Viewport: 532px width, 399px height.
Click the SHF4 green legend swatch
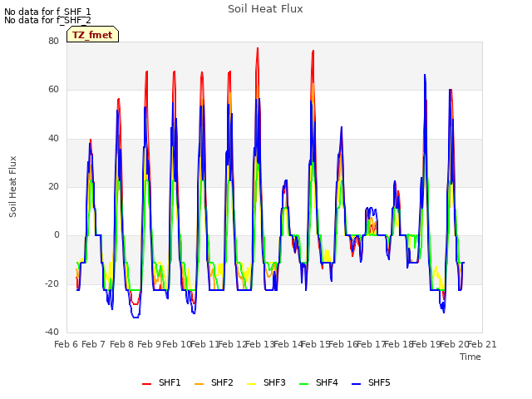point(304,384)
